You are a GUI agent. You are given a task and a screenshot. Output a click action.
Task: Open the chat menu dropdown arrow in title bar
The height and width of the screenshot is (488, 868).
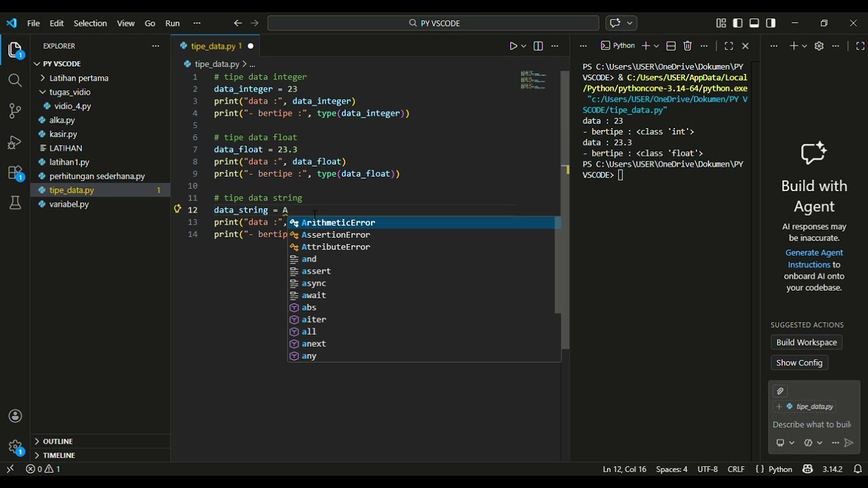(x=630, y=23)
